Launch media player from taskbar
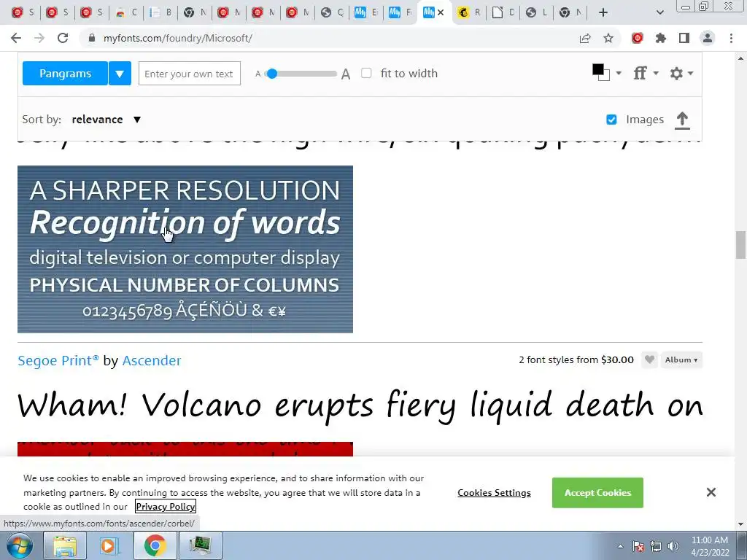This screenshot has height=560, width=747. (109, 545)
